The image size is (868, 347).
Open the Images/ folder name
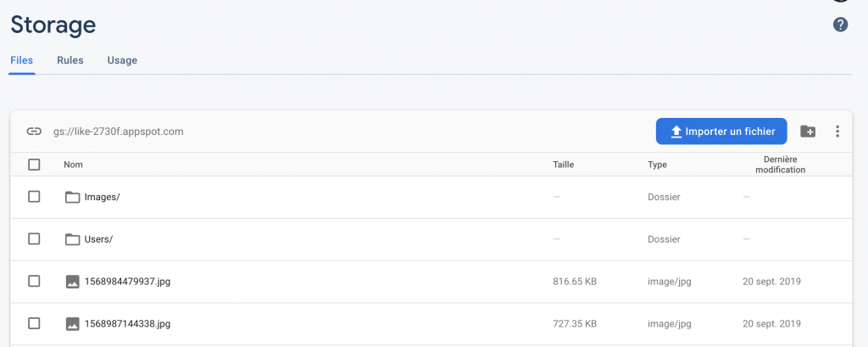pyautogui.click(x=102, y=197)
